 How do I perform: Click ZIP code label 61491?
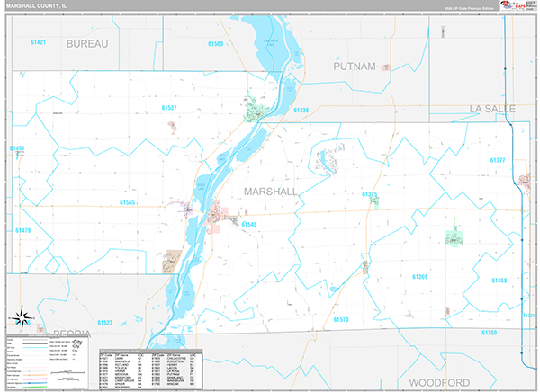pyautogui.click(x=17, y=148)
